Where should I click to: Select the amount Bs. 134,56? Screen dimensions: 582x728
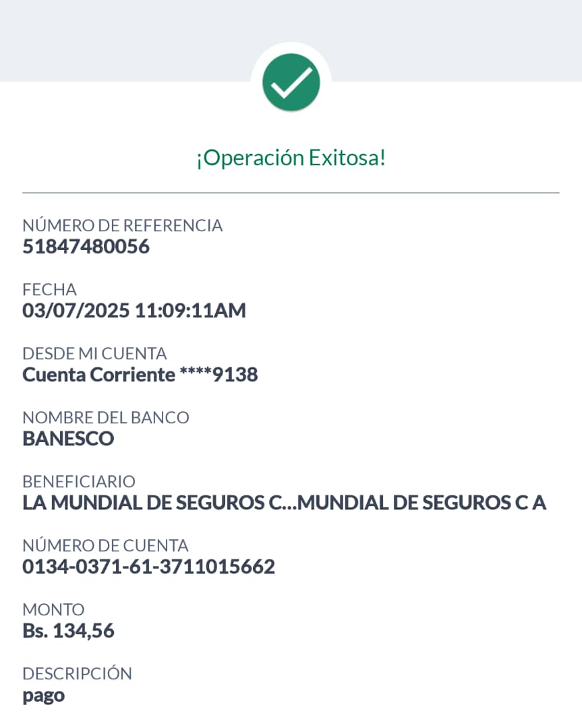pos(69,631)
